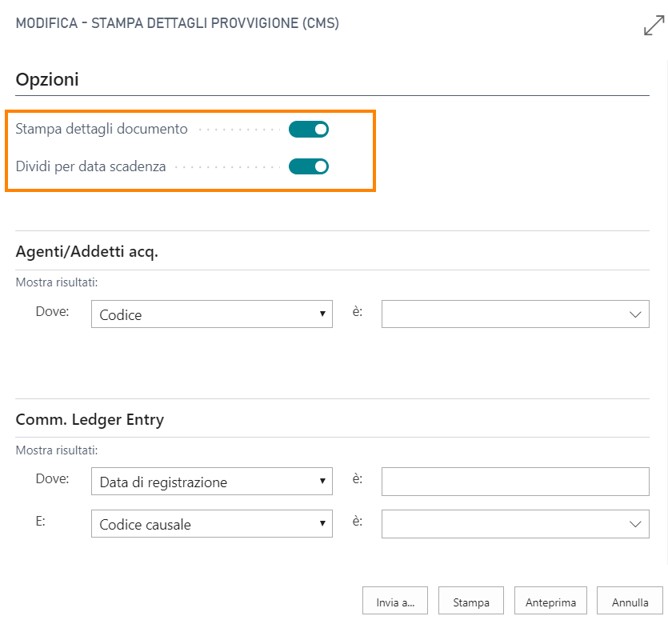Expand the dialog to full screen
Viewport: 668px width, 624px height.
point(653,26)
